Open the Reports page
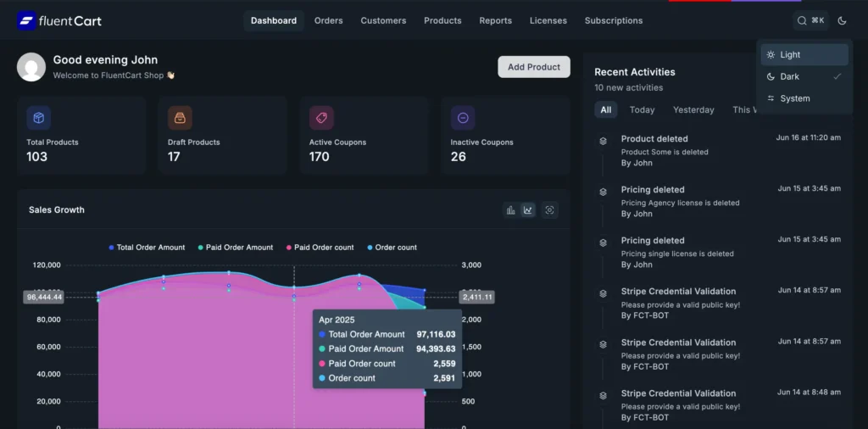The image size is (868, 429). pyautogui.click(x=495, y=20)
